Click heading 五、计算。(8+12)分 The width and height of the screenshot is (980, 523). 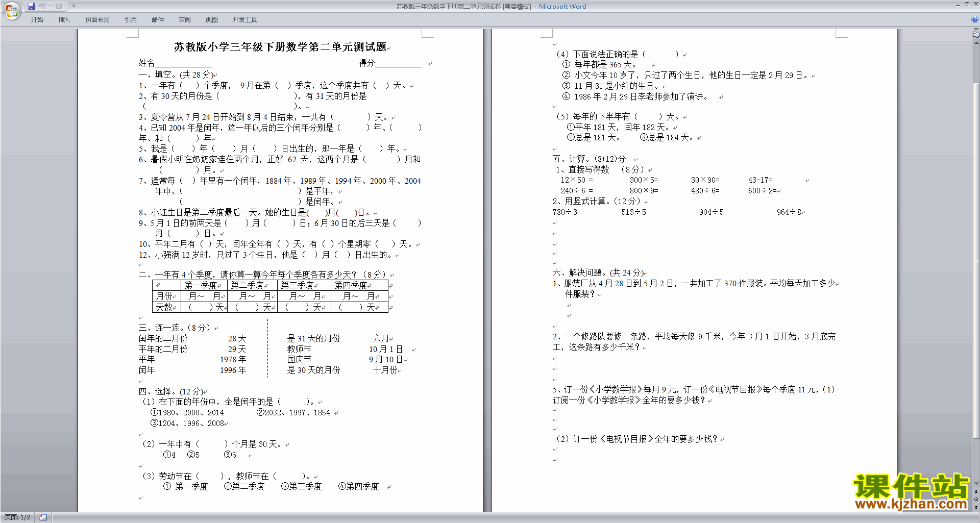589,159
